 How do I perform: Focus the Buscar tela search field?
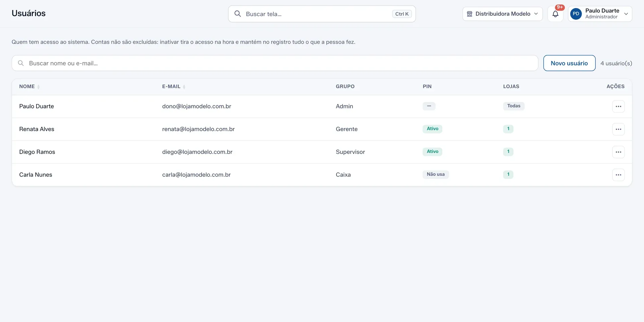point(322,14)
